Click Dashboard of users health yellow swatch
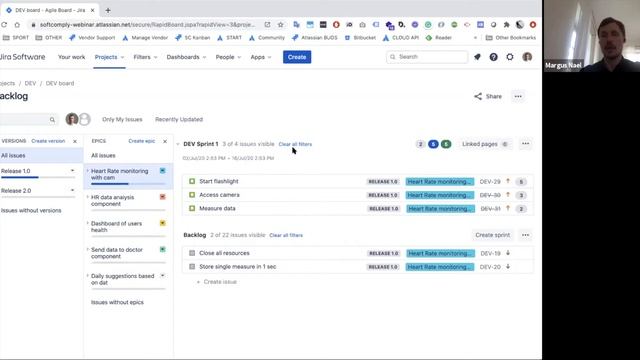Image resolution: width=640 pixels, height=360 pixels. pyautogui.click(x=162, y=223)
